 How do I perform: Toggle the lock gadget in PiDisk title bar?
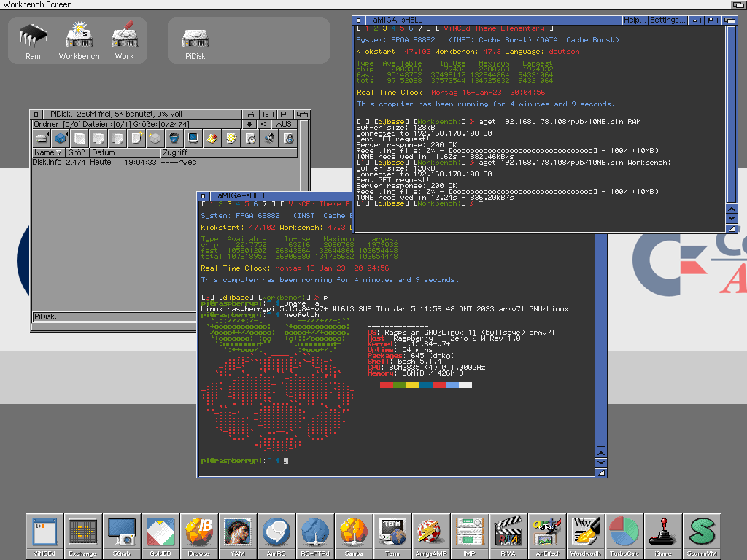(x=251, y=114)
